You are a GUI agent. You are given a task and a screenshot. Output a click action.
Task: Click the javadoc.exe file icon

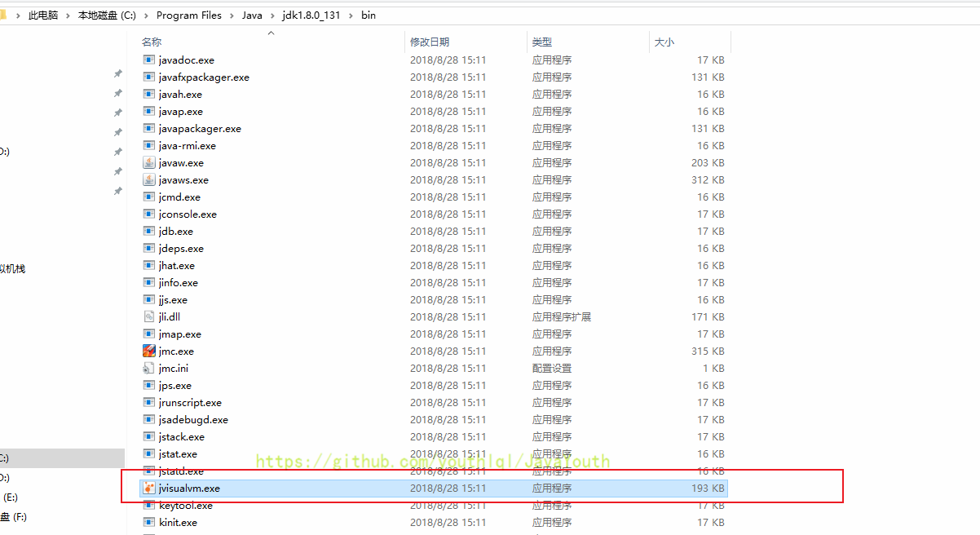148,60
